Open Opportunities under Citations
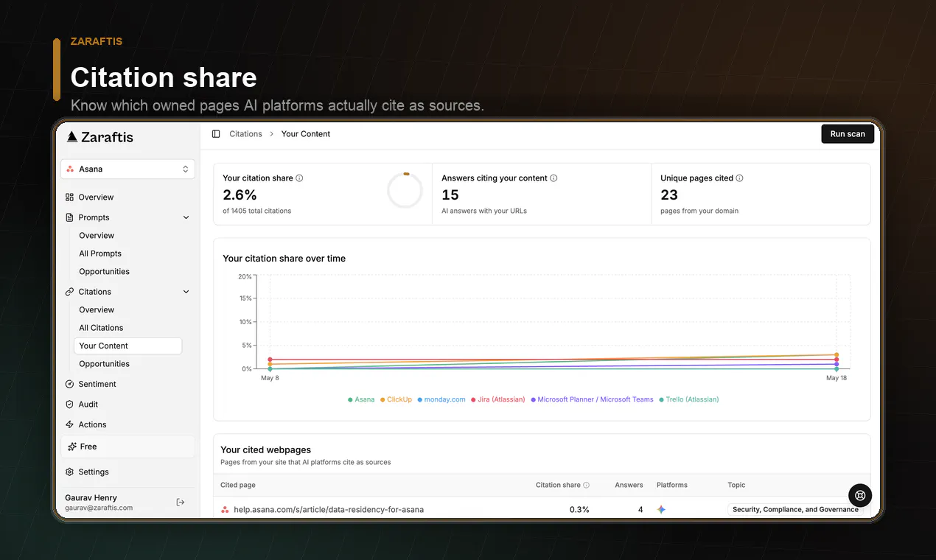The image size is (936, 560). tap(104, 364)
